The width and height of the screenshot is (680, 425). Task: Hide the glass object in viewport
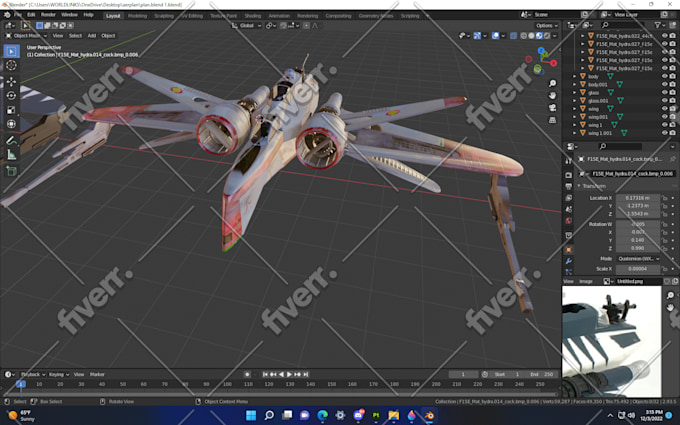click(x=664, y=92)
